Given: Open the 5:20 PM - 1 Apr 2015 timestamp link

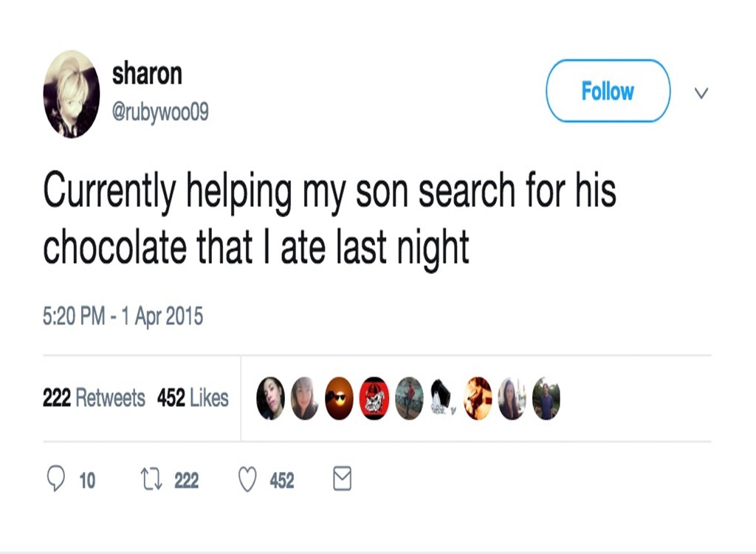Looking at the screenshot, I should 123,314.
